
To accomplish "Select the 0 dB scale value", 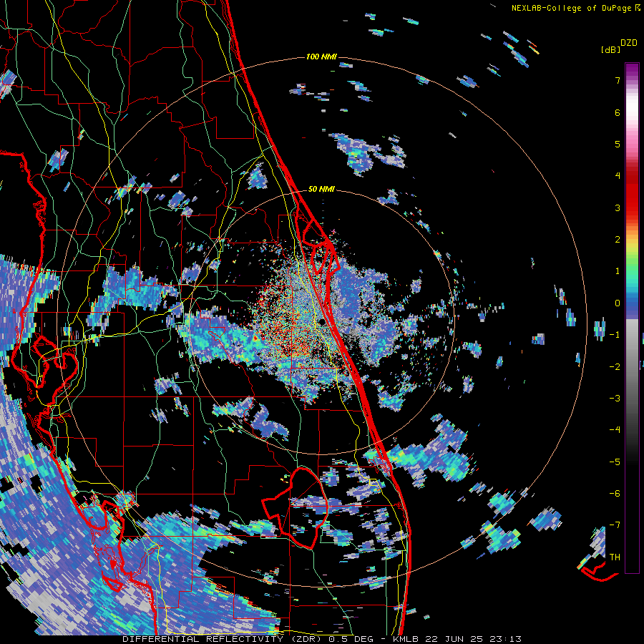I will (618, 303).
